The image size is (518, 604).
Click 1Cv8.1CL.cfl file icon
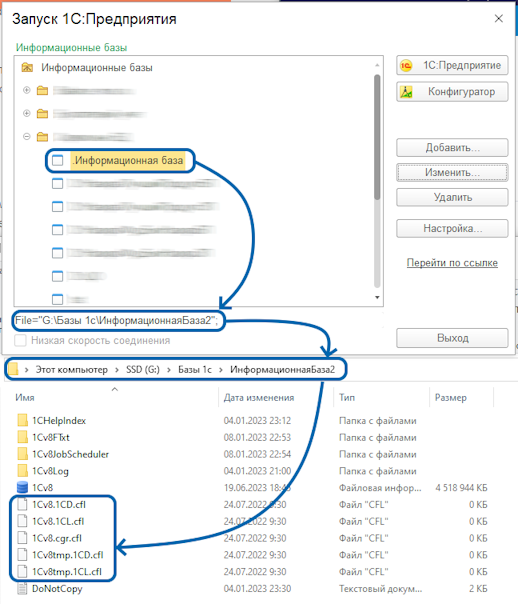pos(22,521)
